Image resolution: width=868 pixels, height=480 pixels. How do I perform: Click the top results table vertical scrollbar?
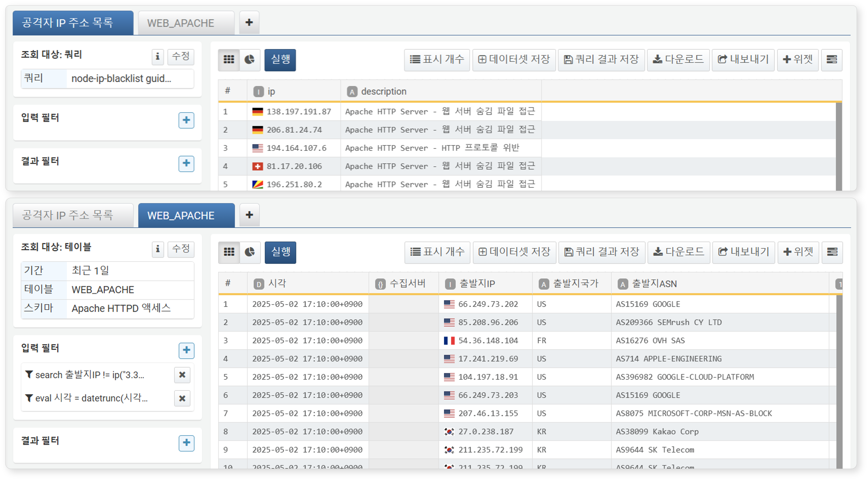tap(839, 147)
